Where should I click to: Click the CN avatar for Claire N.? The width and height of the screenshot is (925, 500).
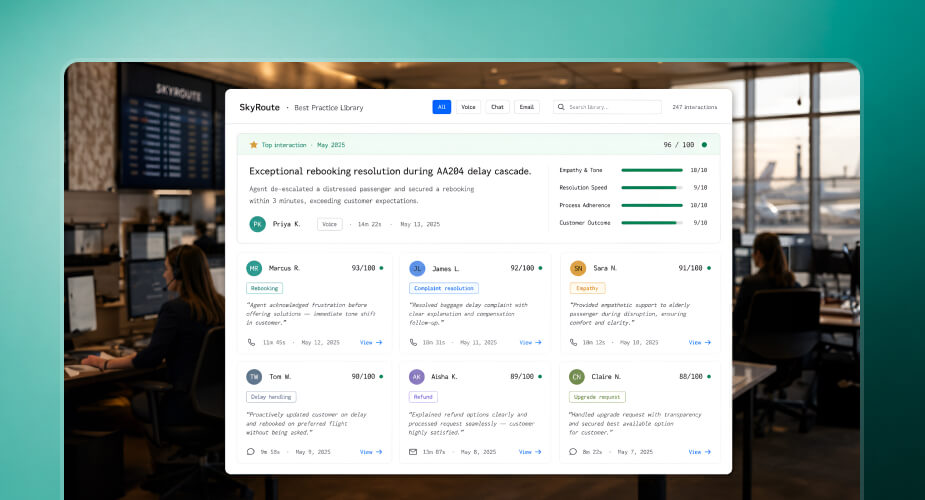[577, 377]
